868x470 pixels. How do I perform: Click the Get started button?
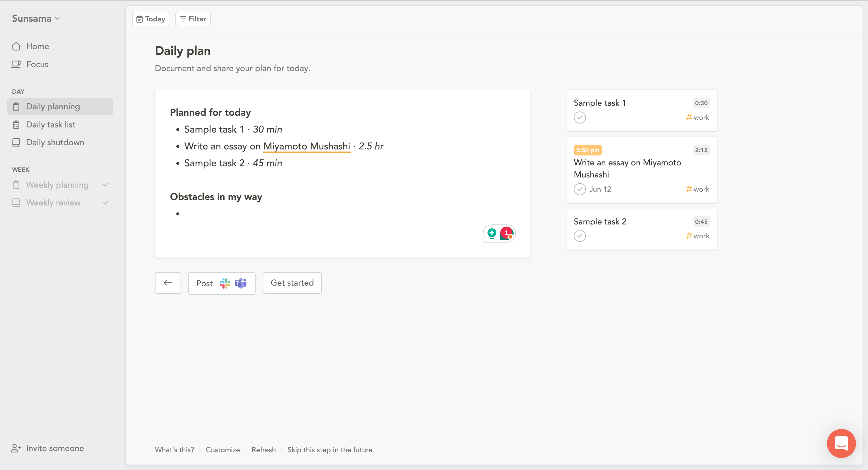pos(292,283)
